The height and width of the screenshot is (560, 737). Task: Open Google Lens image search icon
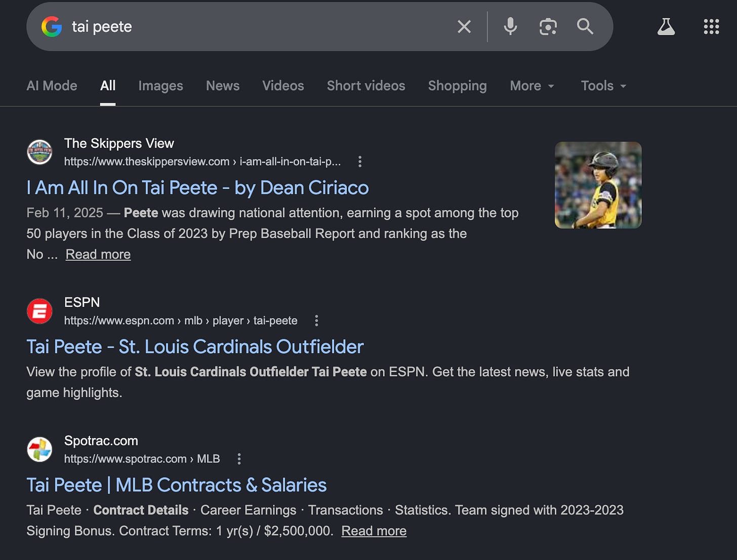click(x=548, y=26)
